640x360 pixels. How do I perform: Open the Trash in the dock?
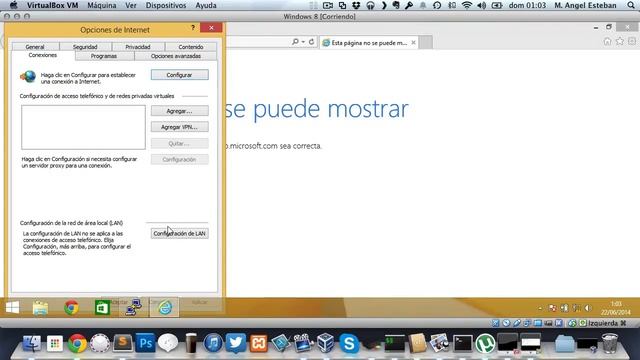[610, 343]
